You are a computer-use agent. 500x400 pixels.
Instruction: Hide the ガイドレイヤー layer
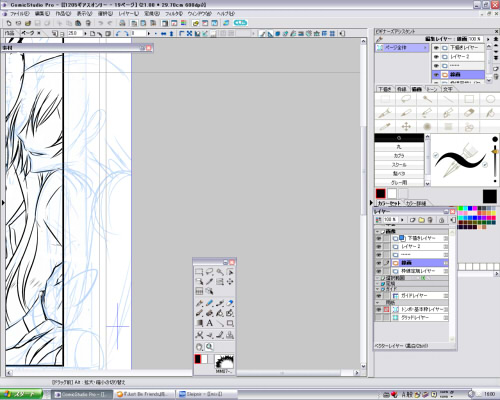pos(379,296)
